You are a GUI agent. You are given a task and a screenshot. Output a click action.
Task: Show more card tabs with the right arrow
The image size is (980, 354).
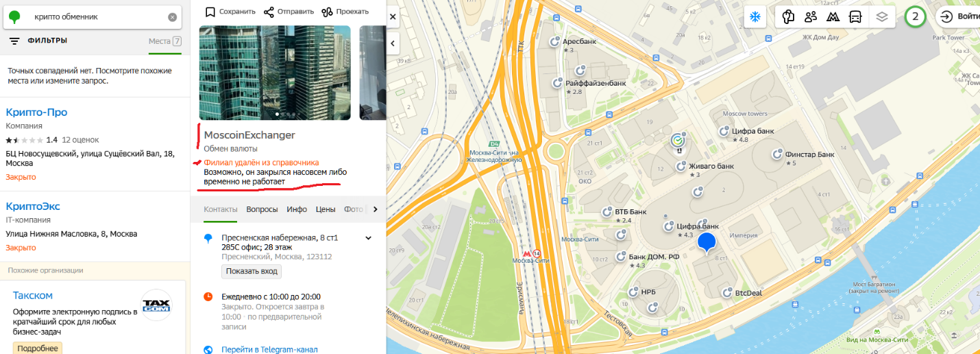point(375,209)
